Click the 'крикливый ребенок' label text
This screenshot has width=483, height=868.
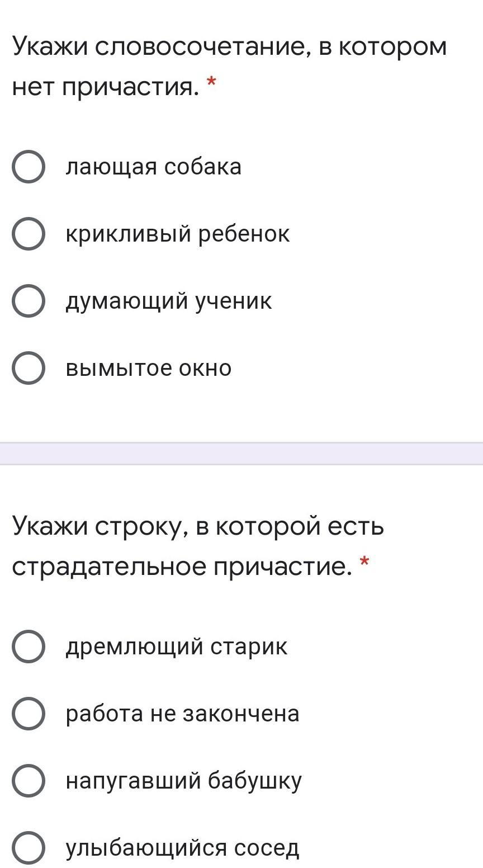point(178,234)
